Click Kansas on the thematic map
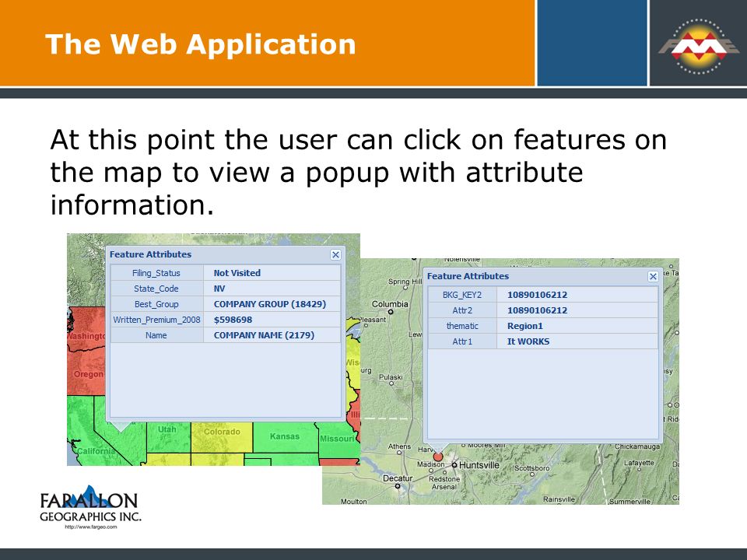The image size is (747, 560). (285, 436)
